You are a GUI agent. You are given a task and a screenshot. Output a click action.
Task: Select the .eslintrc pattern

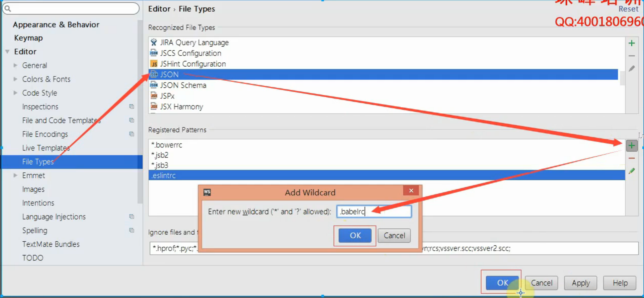(x=387, y=175)
